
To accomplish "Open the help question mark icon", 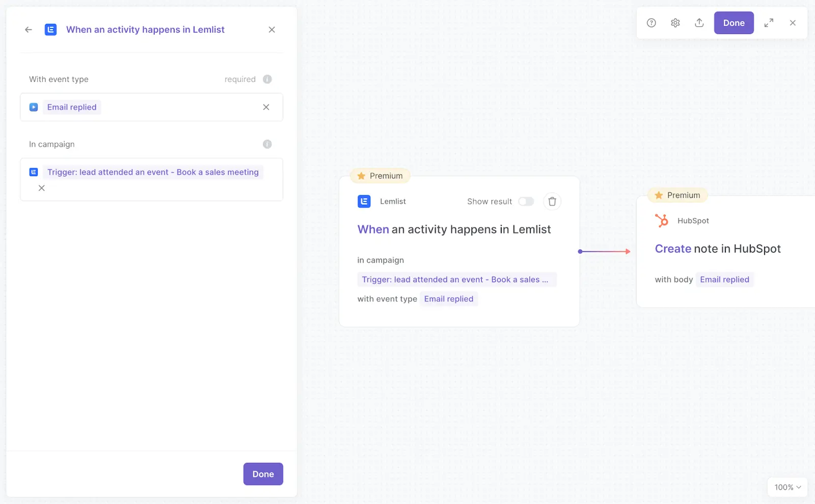I will pyautogui.click(x=651, y=23).
